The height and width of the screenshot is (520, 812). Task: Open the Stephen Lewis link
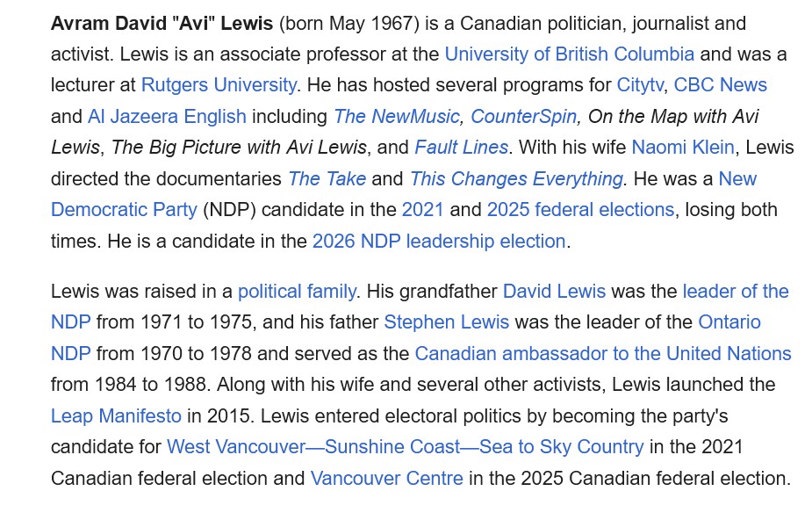[446, 322]
